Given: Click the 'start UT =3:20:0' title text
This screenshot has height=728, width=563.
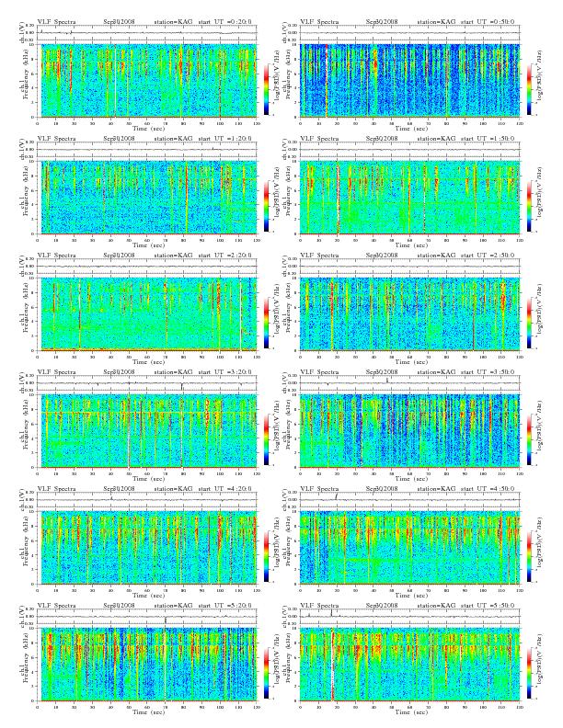Looking at the screenshot, I should 225,372.
